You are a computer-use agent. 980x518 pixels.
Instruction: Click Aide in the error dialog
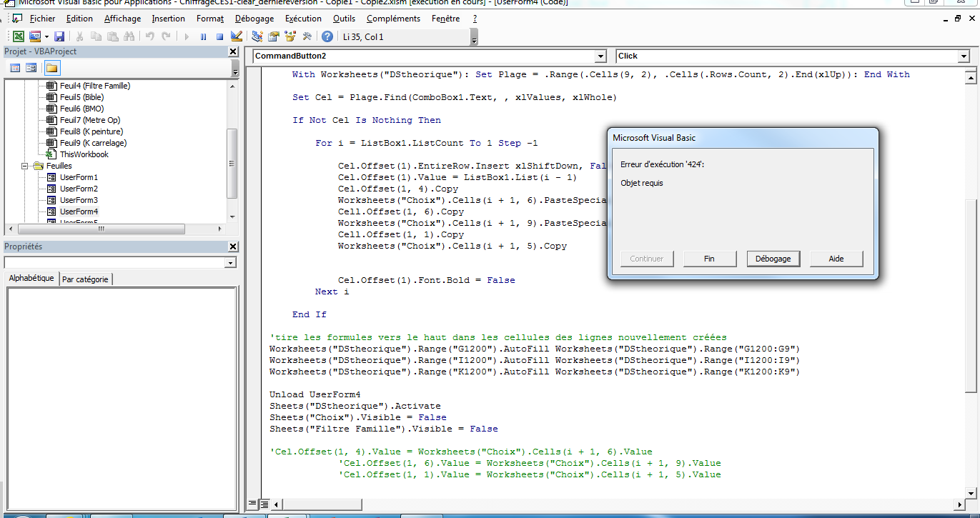tap(836, 259)
